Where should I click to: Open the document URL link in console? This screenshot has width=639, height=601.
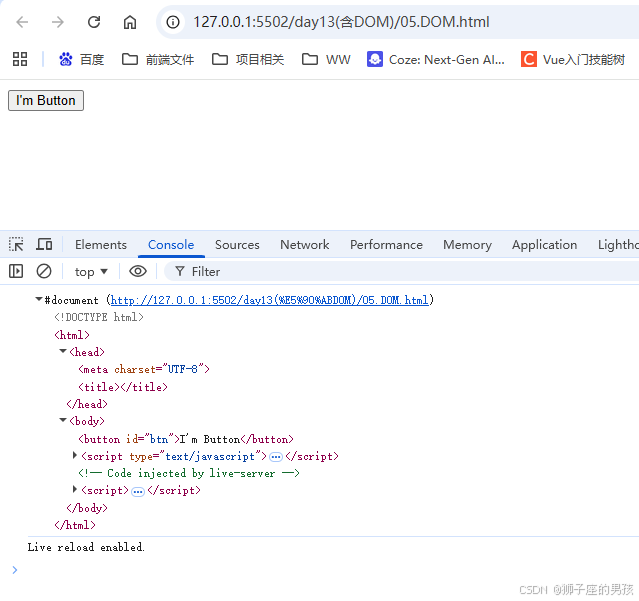(269, 300)
